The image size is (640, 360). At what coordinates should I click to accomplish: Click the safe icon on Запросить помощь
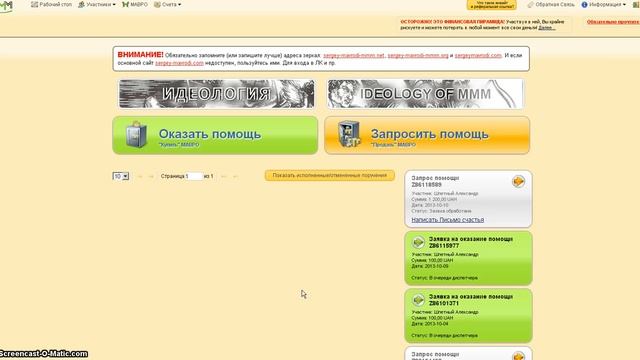pyautogui.click(x=349, y=134)
